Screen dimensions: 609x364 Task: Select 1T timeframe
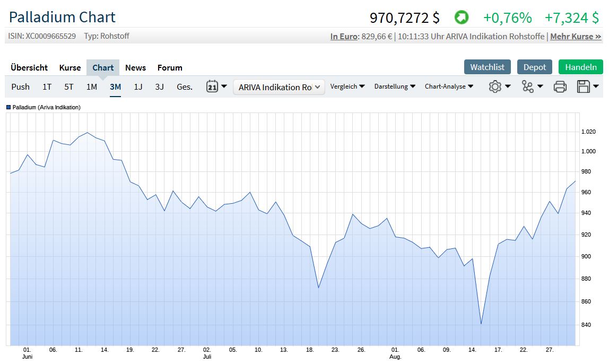(x=47, y=86)
